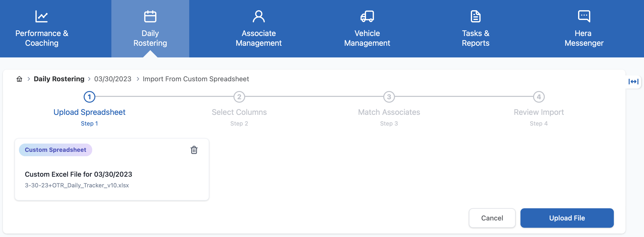Image resolution: width=644 pixels, height=237 pixels.
Task: Toggle the page width expand icon
Action: [x=633, y=82]
